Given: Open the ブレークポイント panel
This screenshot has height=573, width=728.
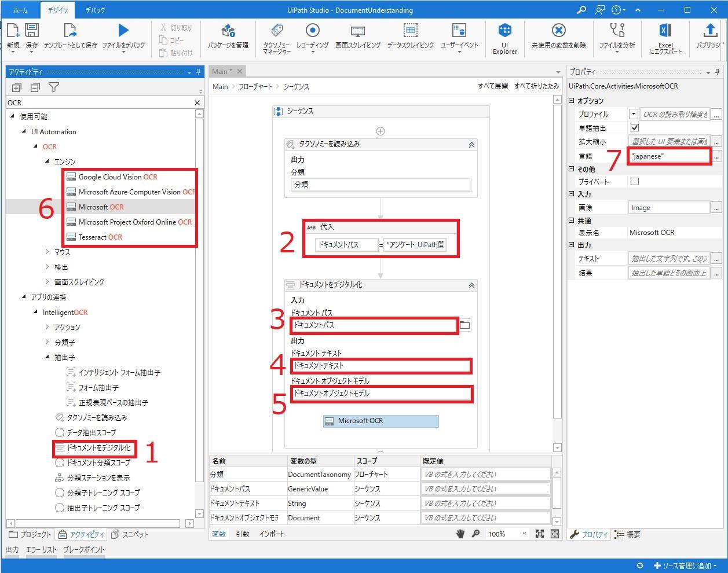Looking at the screenshot, I should pyautogui.click(x=84, y=549).
